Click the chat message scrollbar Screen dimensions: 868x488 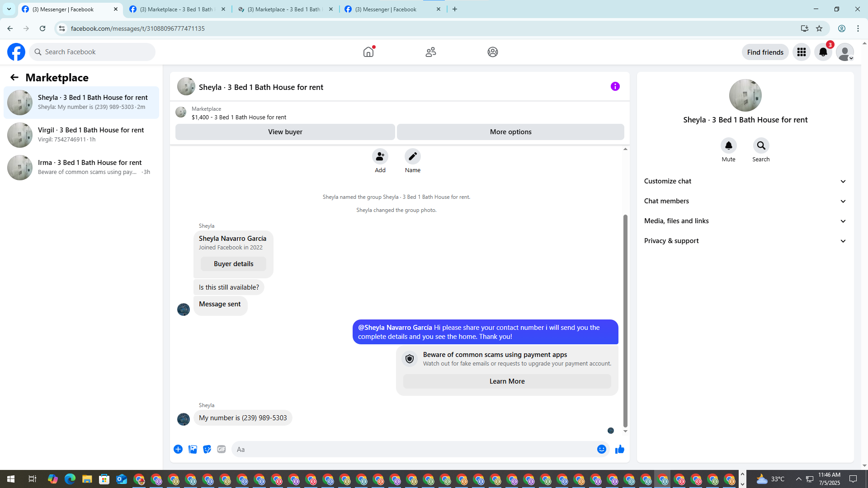click(x=625, y=321)
